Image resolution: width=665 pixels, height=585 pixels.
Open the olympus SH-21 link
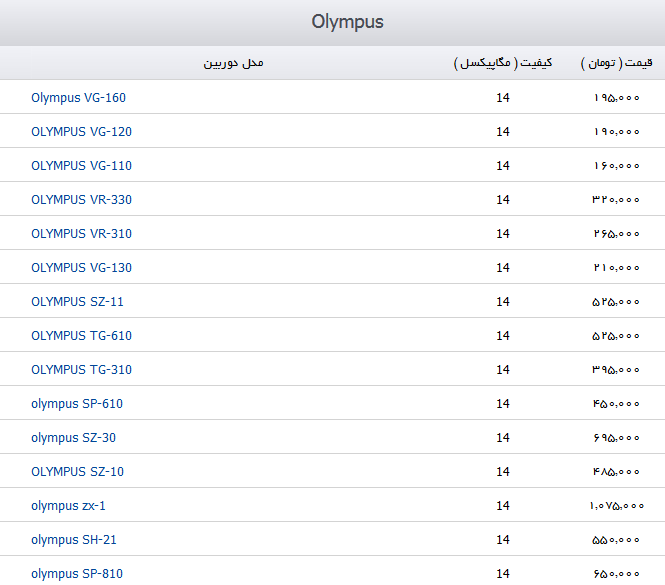[x=74, y=540]
